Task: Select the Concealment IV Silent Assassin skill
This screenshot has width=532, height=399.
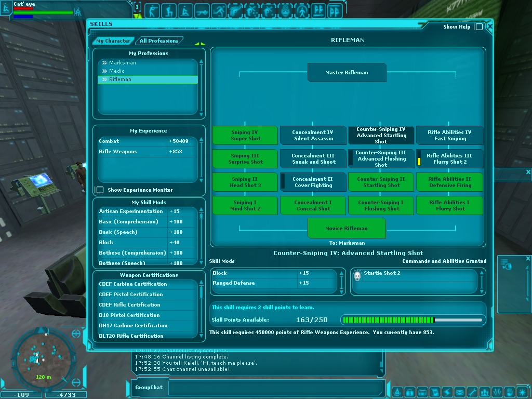Action: pyautogui.click(x=313, y=135)
